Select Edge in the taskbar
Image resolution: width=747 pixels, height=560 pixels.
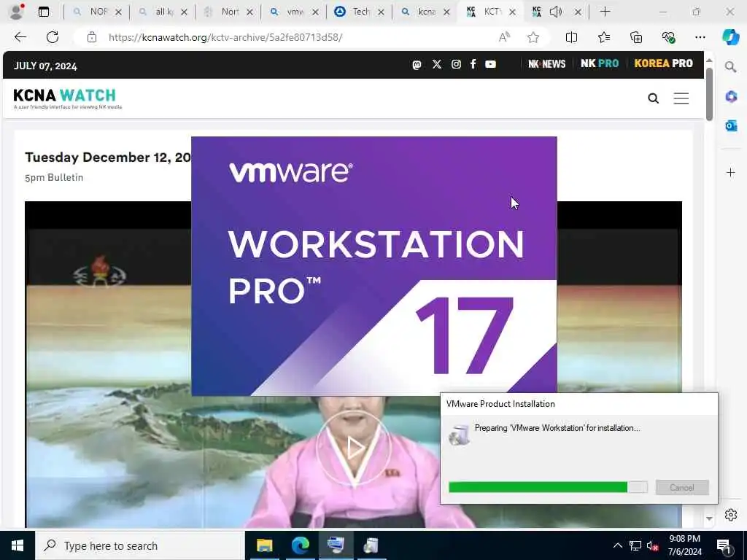point(300,545)
